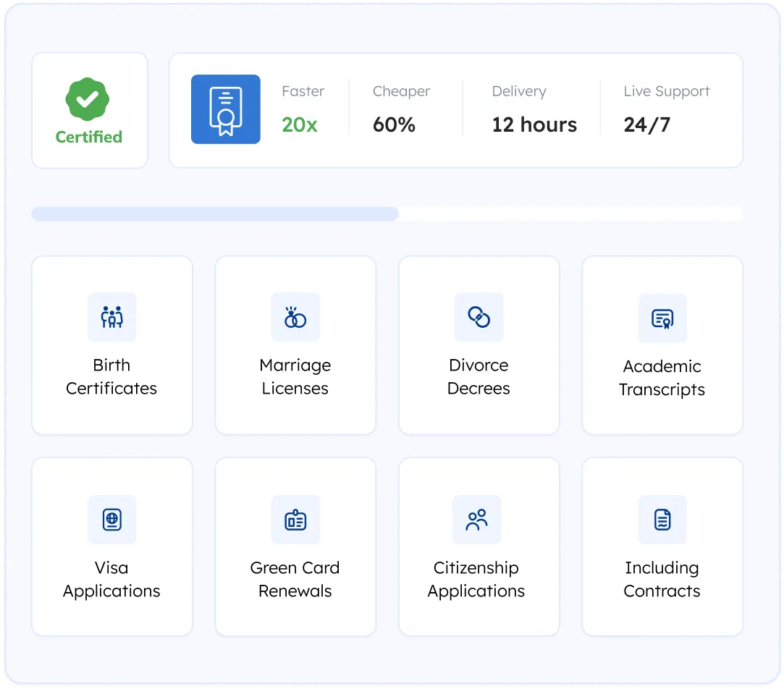Viewport: 784px width, 689px height.
Task: Click the Delivery 12 hours statistic
Action: (534, 109)
